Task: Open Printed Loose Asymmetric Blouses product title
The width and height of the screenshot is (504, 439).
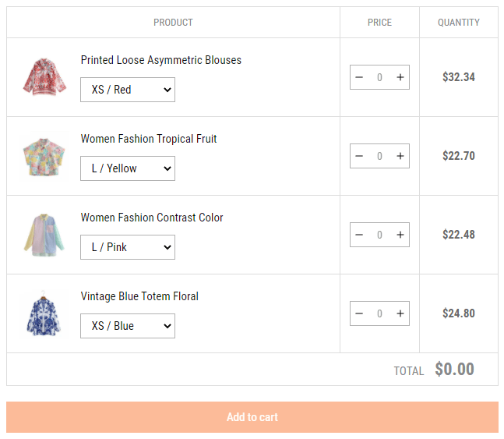Action: point(161,60)
